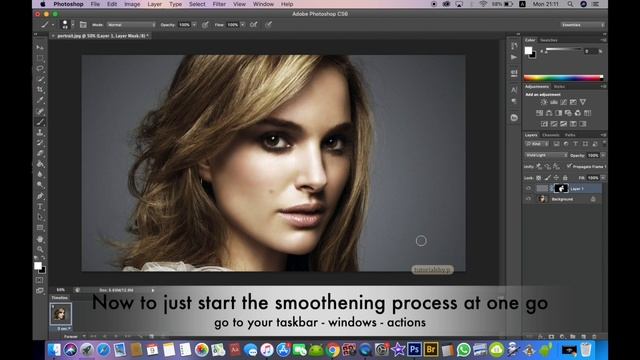Image resolution: width=640 pixels, height=360 pixels.
Task: Select the Crop tool
Action: click(40, 89)
